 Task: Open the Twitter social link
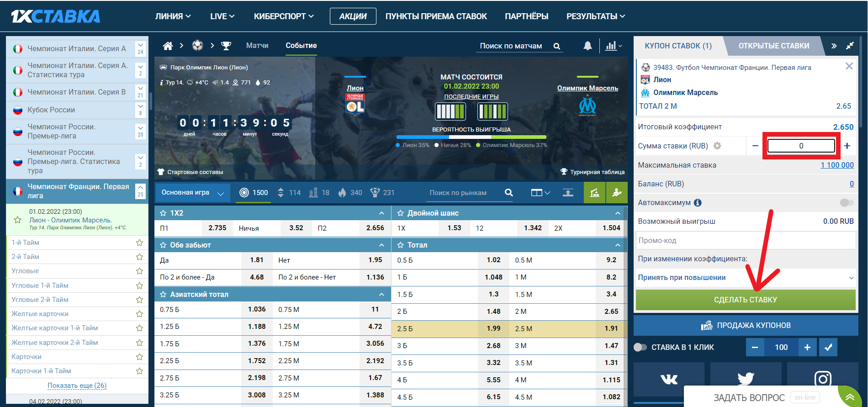tap(746, 379)
